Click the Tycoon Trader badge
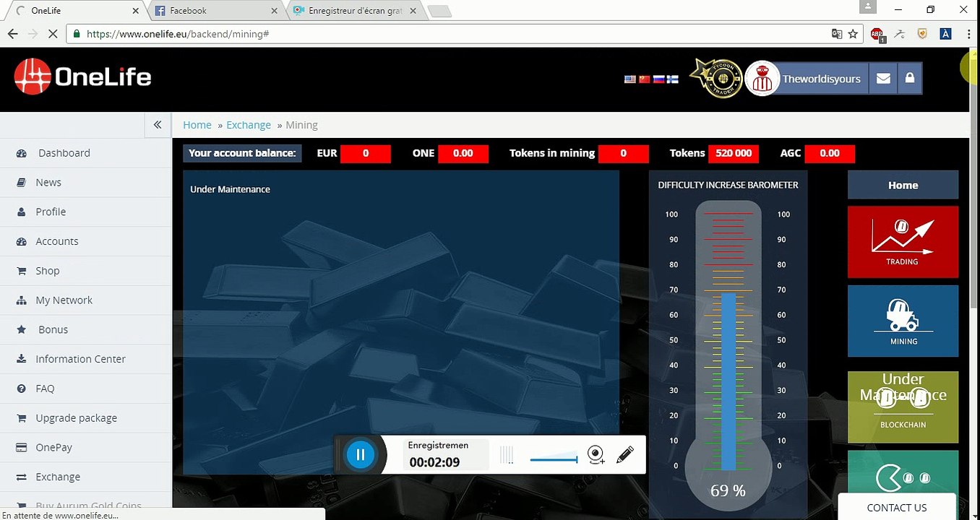980x520 pixels. click(716, 79)
